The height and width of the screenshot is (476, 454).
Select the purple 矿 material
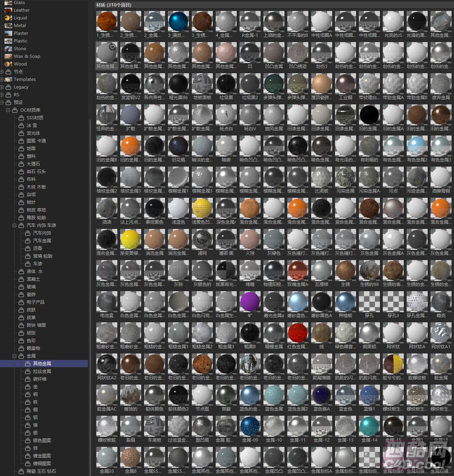click(x=250, y=302)
